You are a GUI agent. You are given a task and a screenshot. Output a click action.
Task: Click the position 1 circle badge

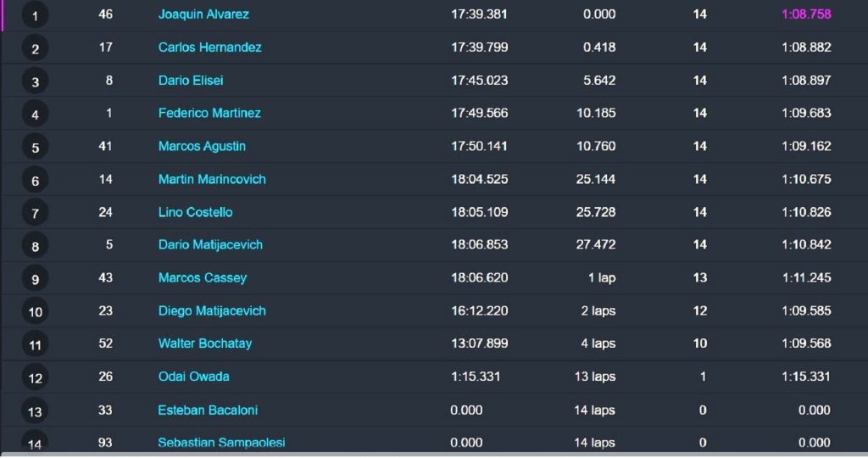click(35, 15)
